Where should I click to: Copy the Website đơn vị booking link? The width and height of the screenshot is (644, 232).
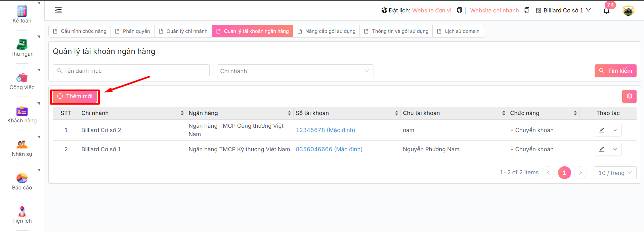point(459,10)
